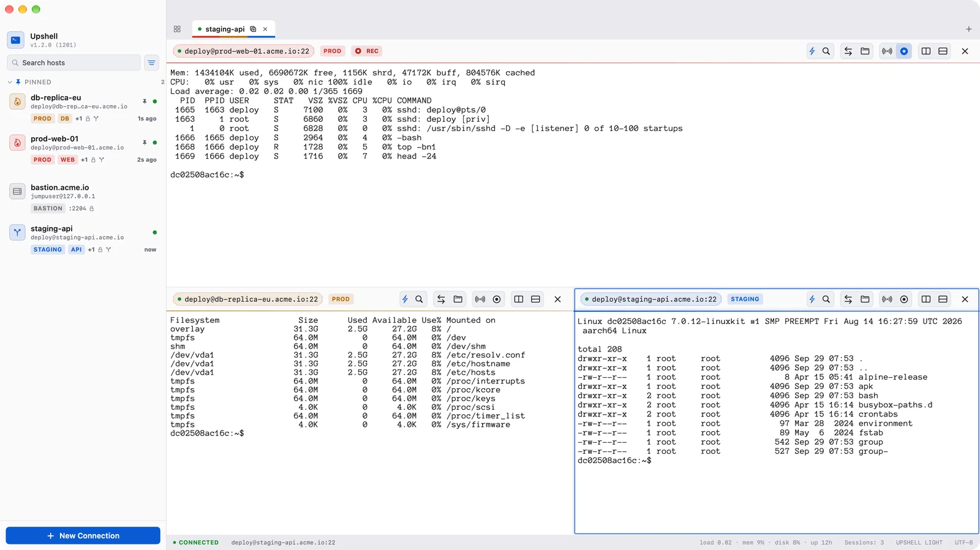
Task: Toggle broadcast input in prod-web-01 pane
Action: tap(887, 51)
